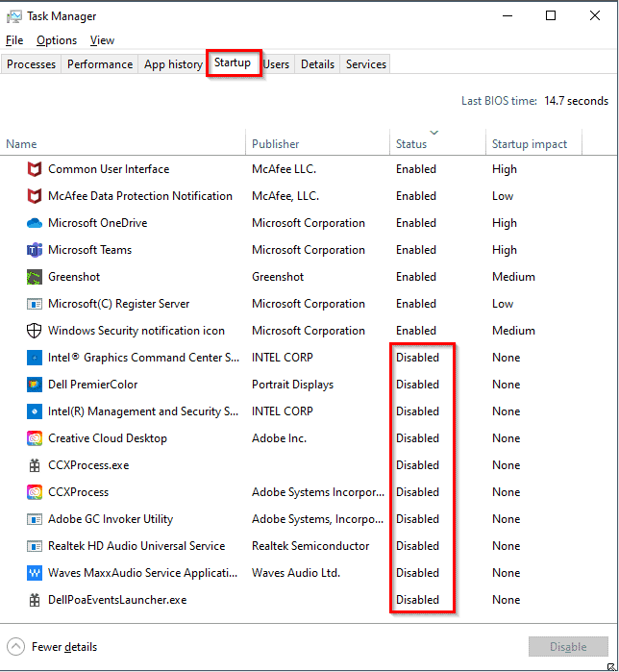Click the 14.7 seconds BIOS time value
Image resolution: width=619 pixels, height=672 pixels.
[576, 101]
